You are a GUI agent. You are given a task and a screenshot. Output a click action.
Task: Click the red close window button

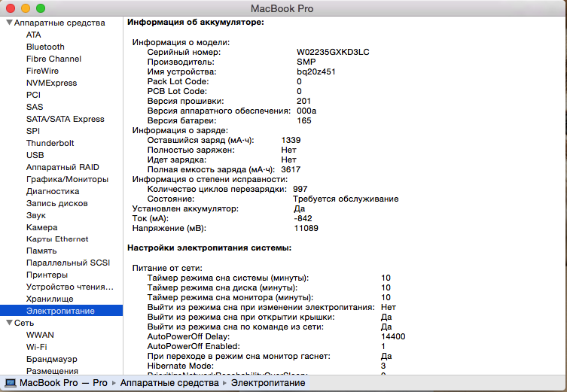point(11,8)
